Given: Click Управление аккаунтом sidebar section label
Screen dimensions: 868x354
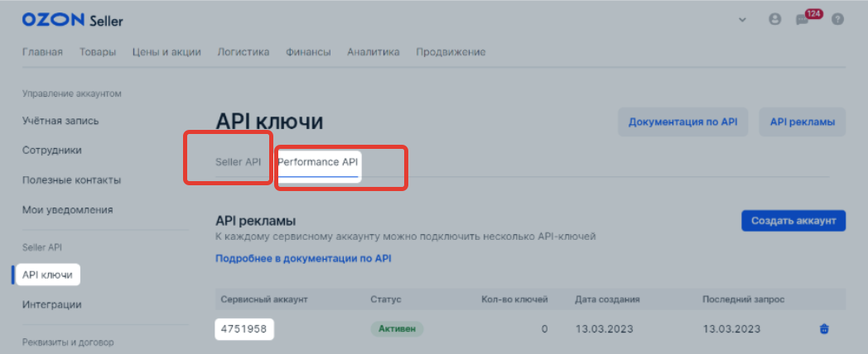Looking at the screenshot, I should coord(72,93).
